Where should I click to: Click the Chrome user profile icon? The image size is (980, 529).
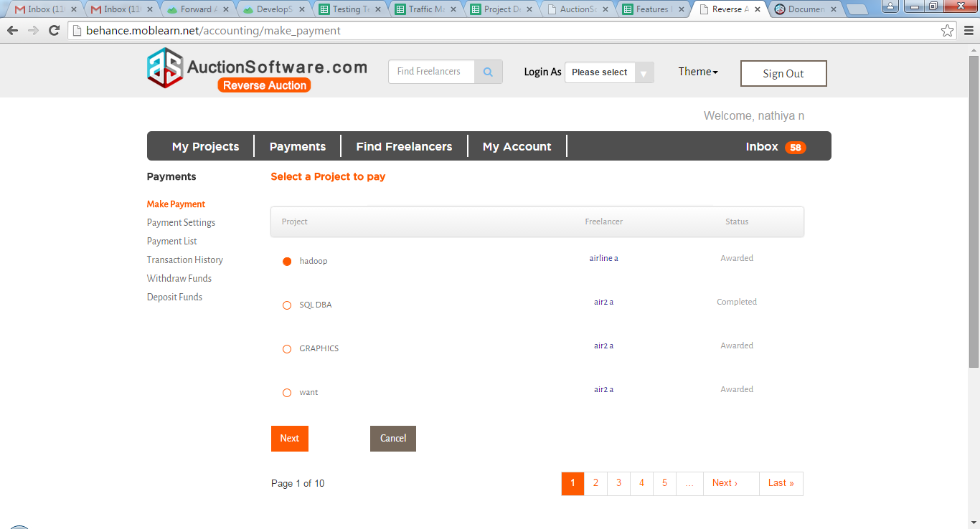coord(890,6)
